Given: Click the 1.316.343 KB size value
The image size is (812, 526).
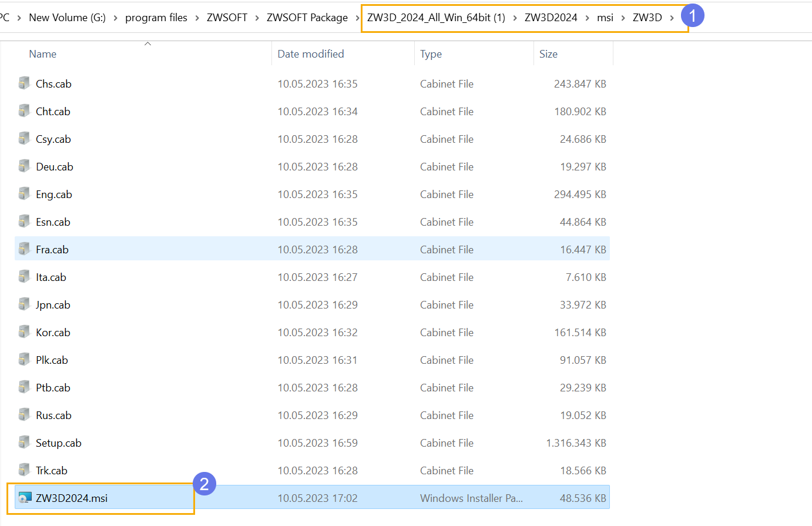Looking at the screenshot, I should (576, 443).
